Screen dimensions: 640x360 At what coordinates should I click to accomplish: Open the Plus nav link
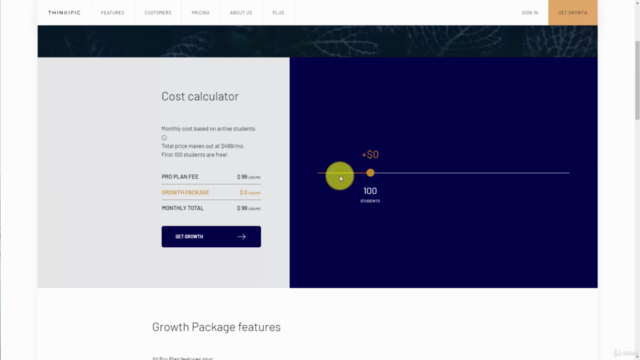click(278, 13)
